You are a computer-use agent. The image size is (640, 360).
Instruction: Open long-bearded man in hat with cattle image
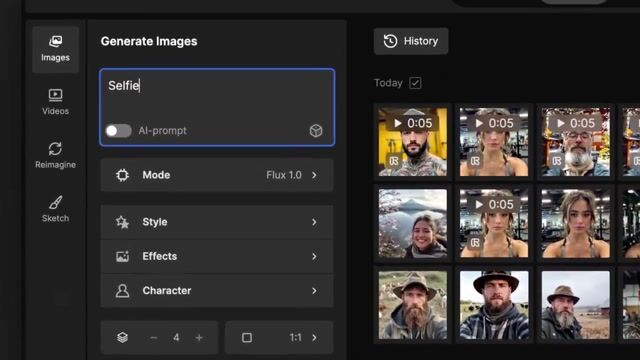coord(413,305)
